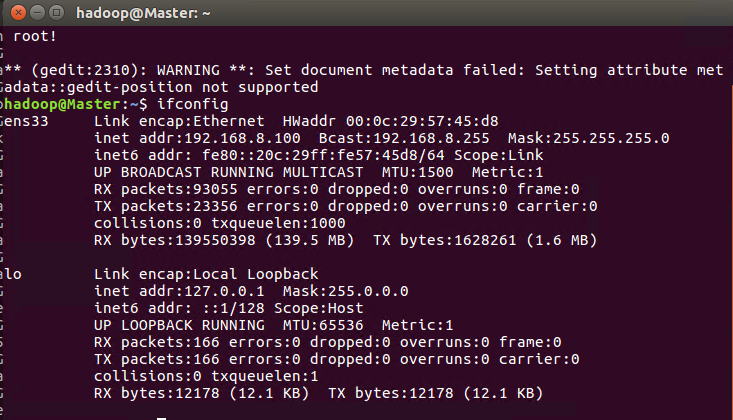Close the hadoop@Master terminal window
The width and height of the screenshot is (733, 420).
click(x=18, y=13)
